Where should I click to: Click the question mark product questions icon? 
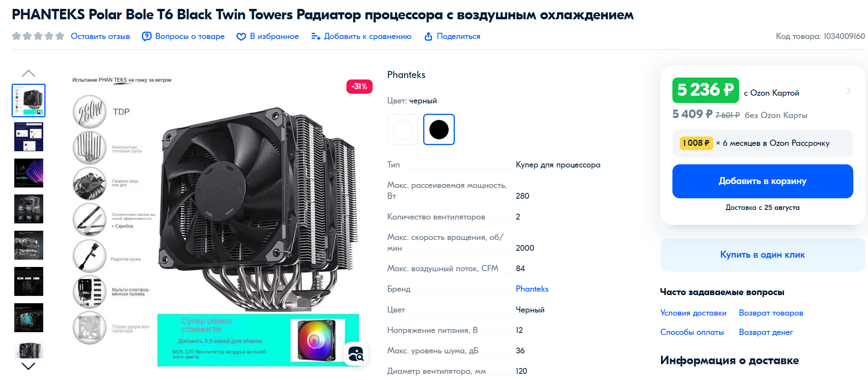coord(147,36)
